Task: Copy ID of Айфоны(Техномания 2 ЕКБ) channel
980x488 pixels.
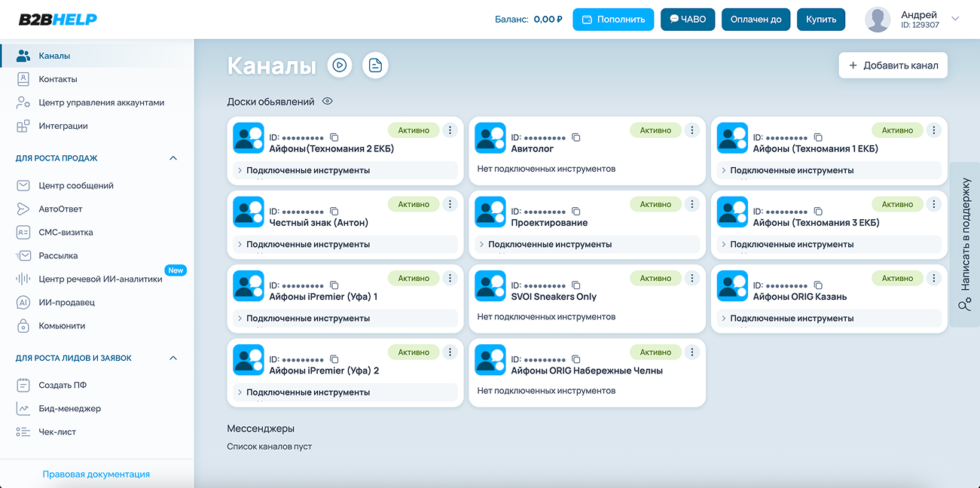Action: coord(334,138)
